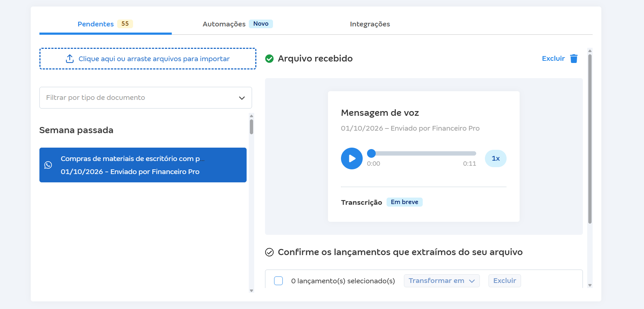Click the trash can delete icon
The height and width of the screenshot is (309, 644).
point(574,59)
